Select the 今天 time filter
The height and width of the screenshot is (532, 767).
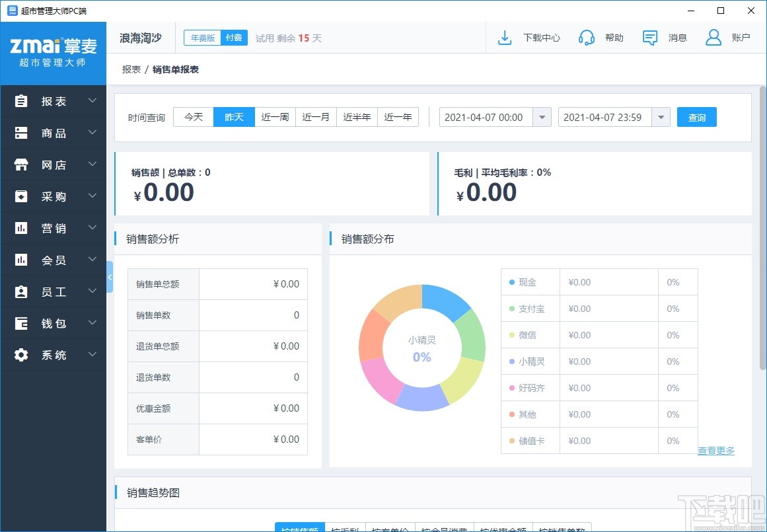[x=193, y=116]
